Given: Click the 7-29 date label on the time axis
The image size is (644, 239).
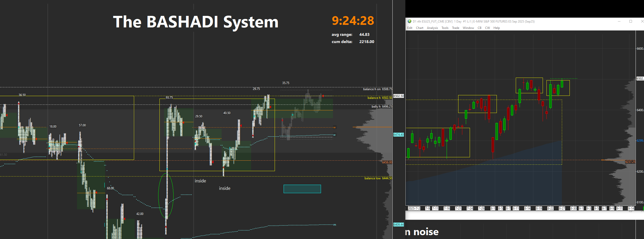Looking at the screenshot, I should pyautogui.click(x=481, y=209).
